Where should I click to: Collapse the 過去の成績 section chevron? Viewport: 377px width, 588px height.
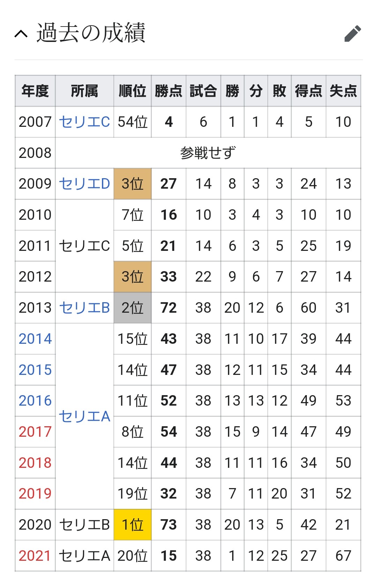[21, 34]
